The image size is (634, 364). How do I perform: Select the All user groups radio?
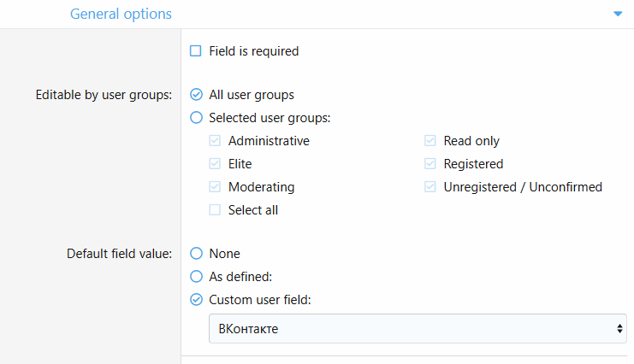(196, 95)
